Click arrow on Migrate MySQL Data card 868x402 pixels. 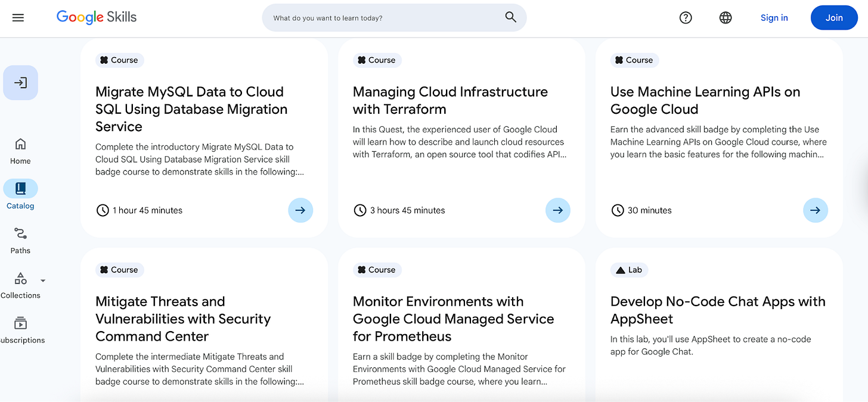pyautogui.click(x=300, y=210)
